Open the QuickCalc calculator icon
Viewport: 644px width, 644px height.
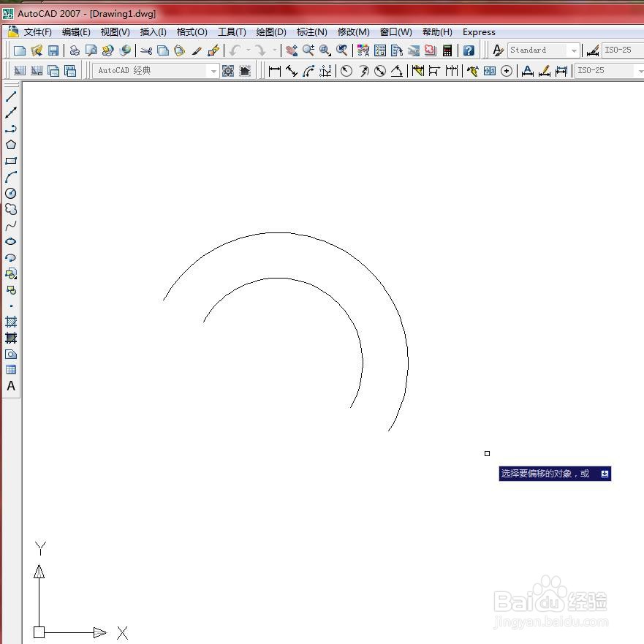447,50
